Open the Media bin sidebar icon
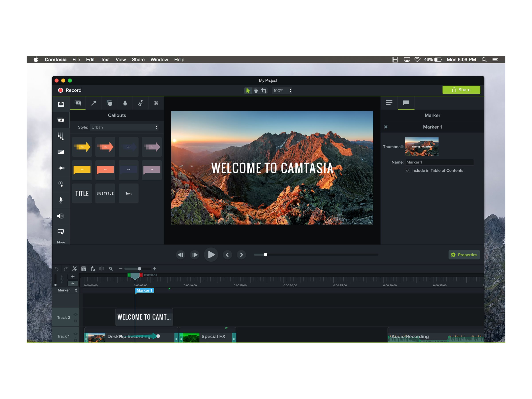The image size is (532, 399). point(61,104)
